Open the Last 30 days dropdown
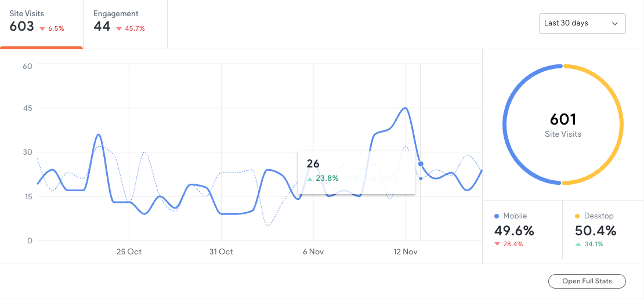The image size is (644, 299). click(x=582, y=23)
